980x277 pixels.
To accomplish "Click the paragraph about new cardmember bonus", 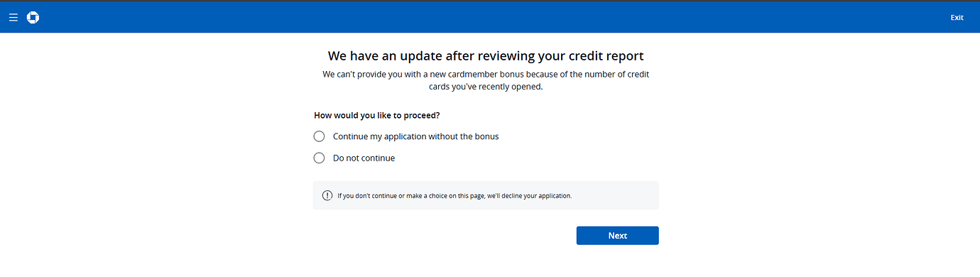I will 486,80.
